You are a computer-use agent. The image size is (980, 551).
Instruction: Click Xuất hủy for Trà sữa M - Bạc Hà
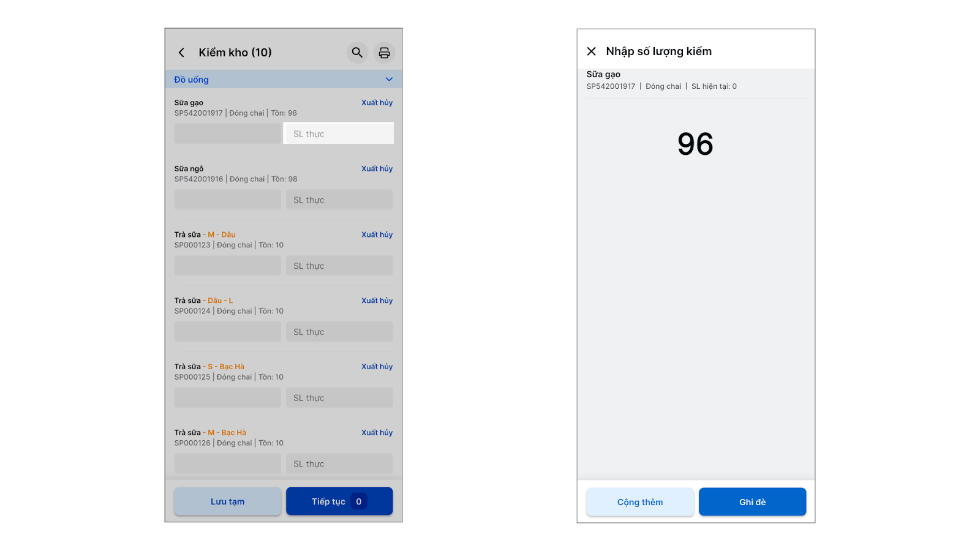377,433
